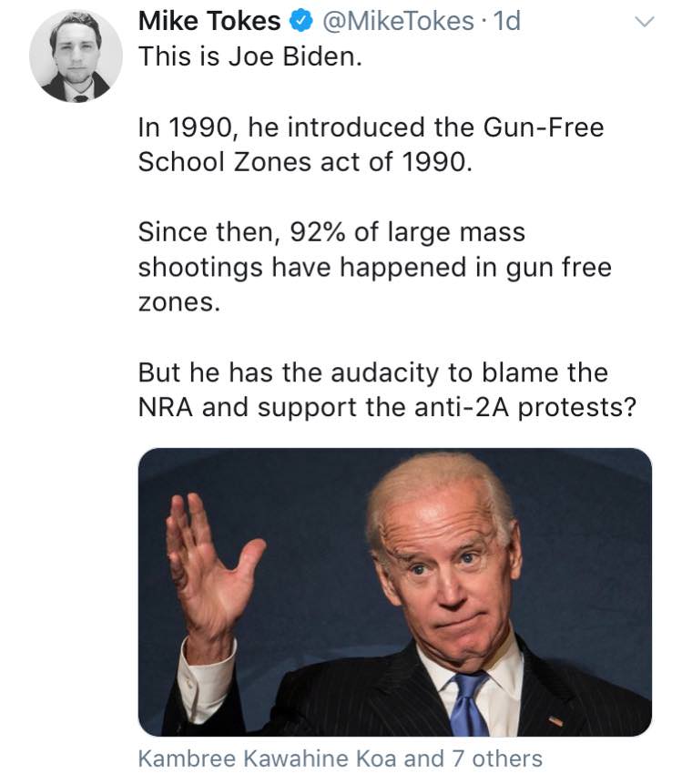Click the blue necktie in the photo

pos(469,704)
